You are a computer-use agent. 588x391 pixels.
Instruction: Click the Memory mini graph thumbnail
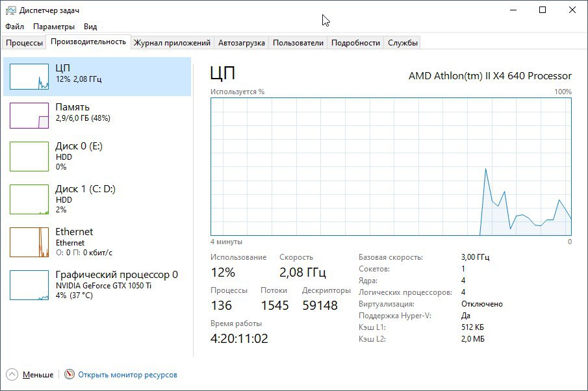(29, 116)
